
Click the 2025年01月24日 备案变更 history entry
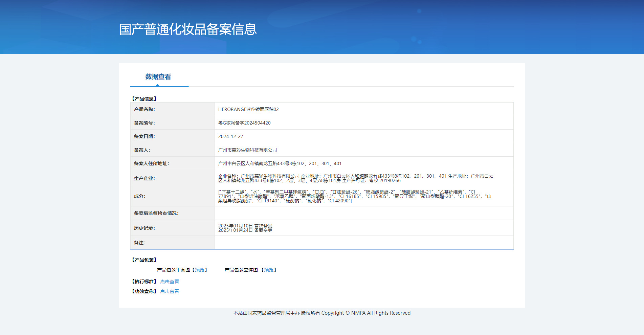245,230
